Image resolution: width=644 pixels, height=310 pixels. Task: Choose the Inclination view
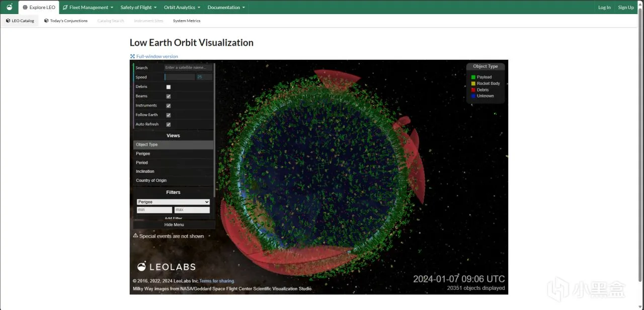[173, 172]
